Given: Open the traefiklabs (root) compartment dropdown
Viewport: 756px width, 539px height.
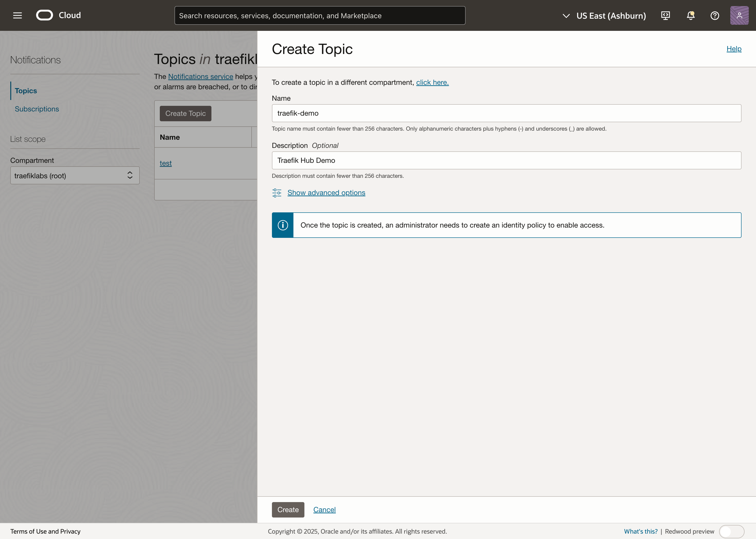Looking at the screenshot, I should coord(75,175).
